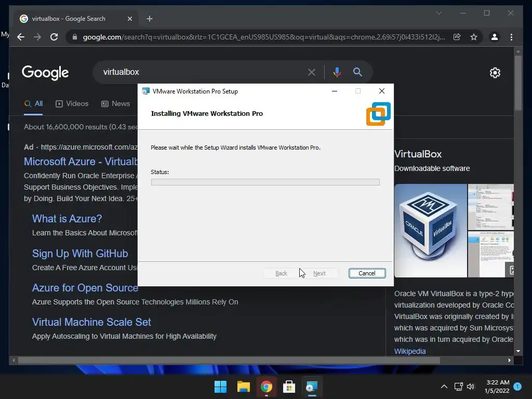Open Google quick settings gear
The width and height of the screenshot is (532, 399).
(x=495, y=73)
